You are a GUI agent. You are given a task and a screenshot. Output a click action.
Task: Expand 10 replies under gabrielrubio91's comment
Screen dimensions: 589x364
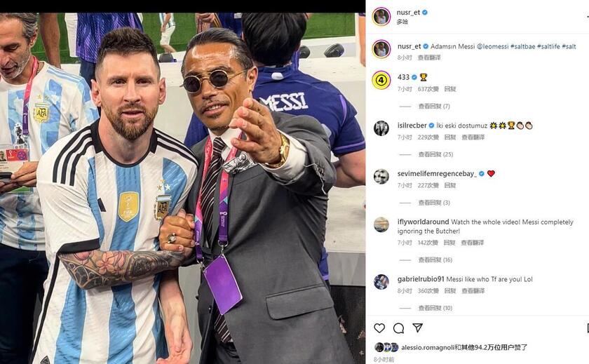435,308
